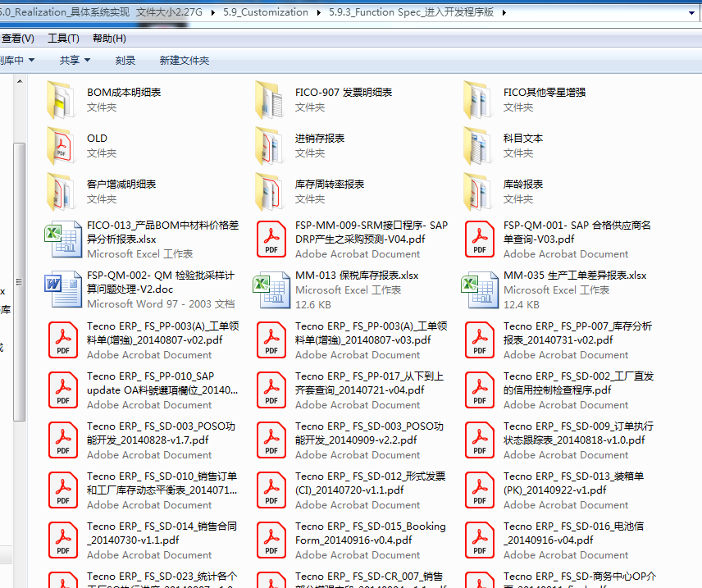Select the FS_PP-017 齐套查询 PDF icon
The image size is (702, 588).
pos(271,390)
